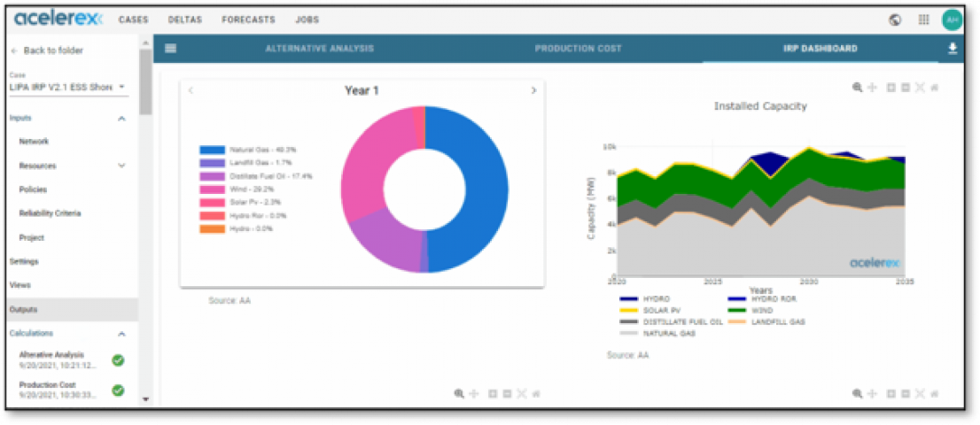Open the hamburger menu in dashboard header

[x=170, y=49]
